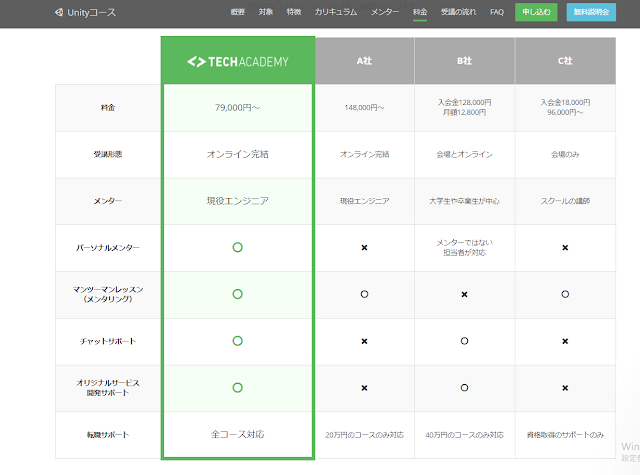Click the 148,000円~ price cell
Screen dimensions: 640x475
coord(364,108)
